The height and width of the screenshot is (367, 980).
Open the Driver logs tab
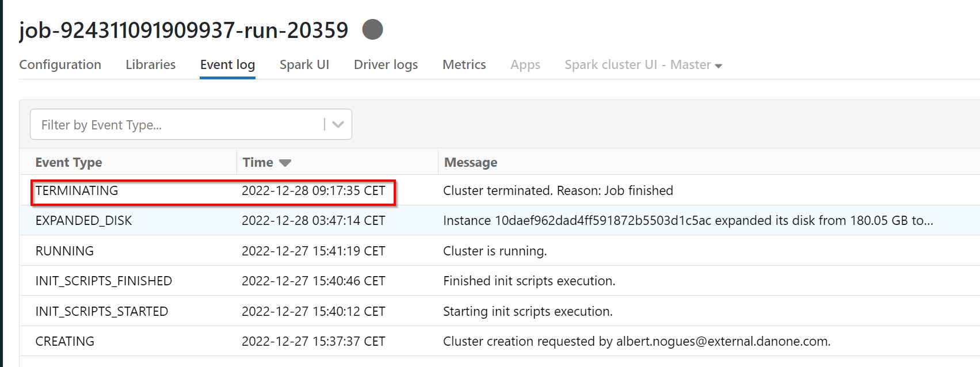[x=386, y=64]
